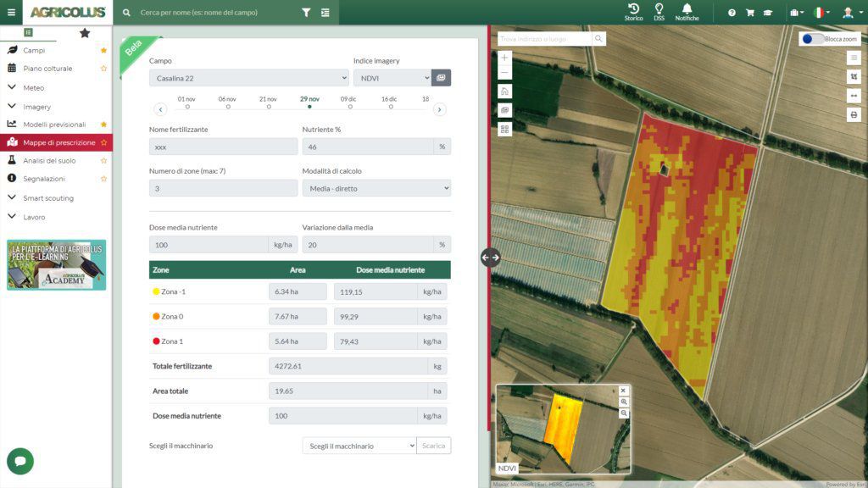This screenshot has height=488, width=868.
Task: Click the DSS icon in the top bar
Action: (660, 12)
